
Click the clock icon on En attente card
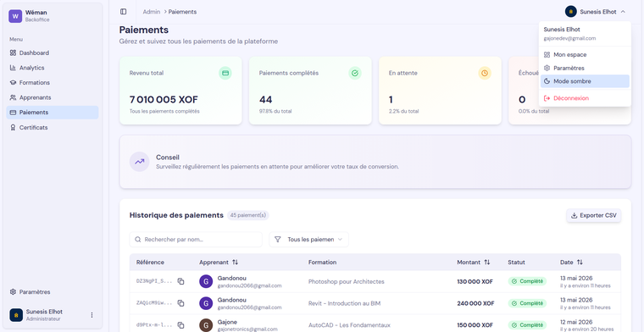tap(485, 73)
